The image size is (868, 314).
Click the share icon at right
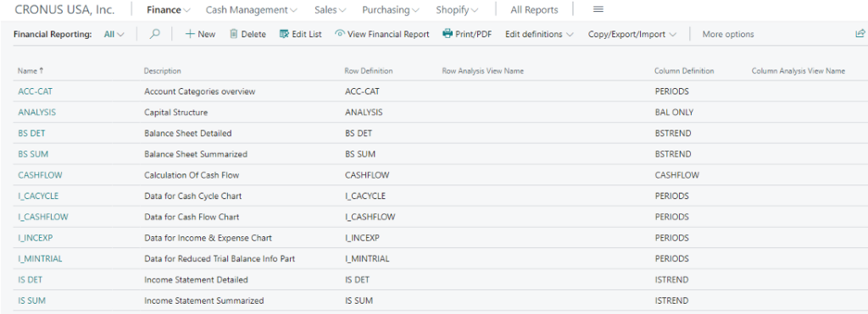[x=860, y=34]
